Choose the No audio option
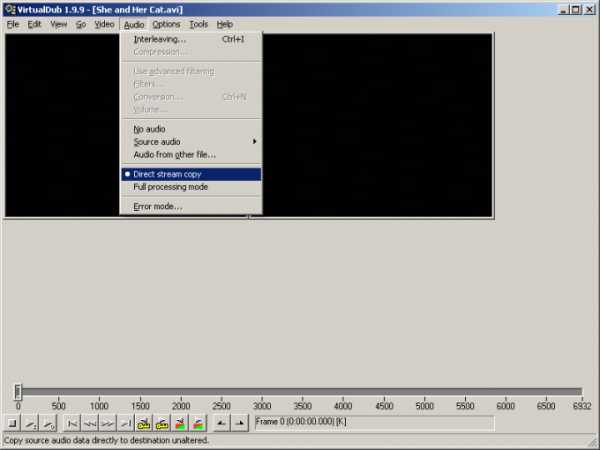The width and height of the screenshot is (600, 450). [191, 129]
